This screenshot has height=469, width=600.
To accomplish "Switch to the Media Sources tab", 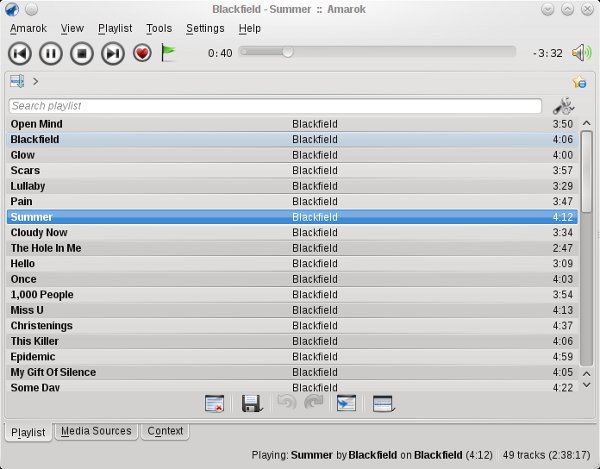I will click(96, 432).
